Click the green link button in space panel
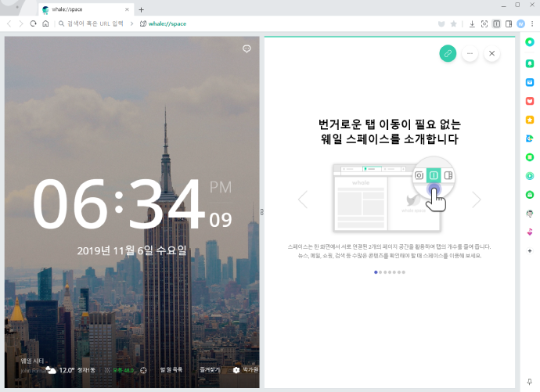The height and width of the screenshot is (392, 540). click(448, 53)
